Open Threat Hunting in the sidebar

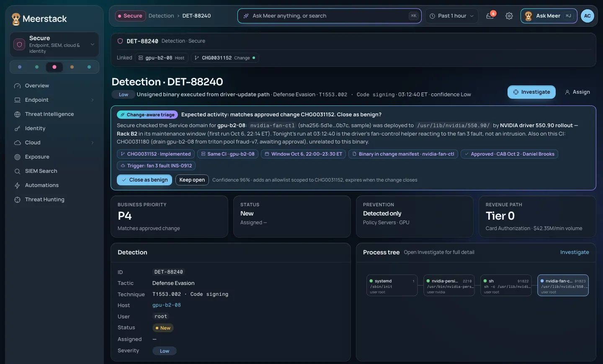(54, 200)
